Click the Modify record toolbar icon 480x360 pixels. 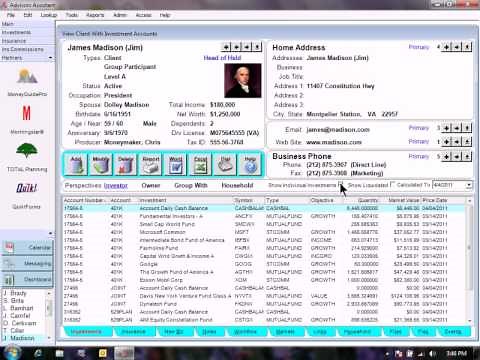[x=101, y=164]
